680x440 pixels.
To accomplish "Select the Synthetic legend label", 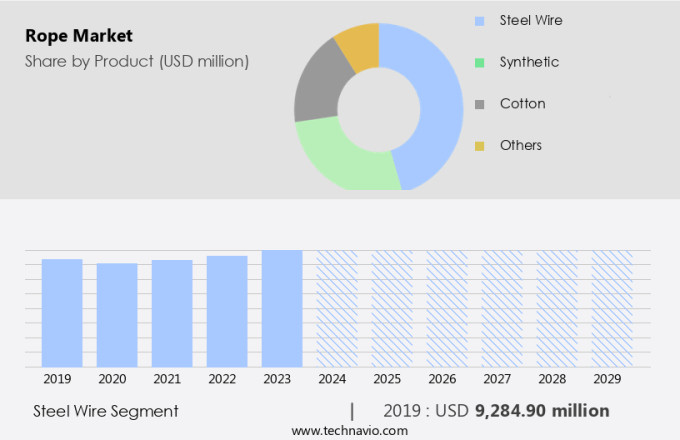I will (529, 62).
